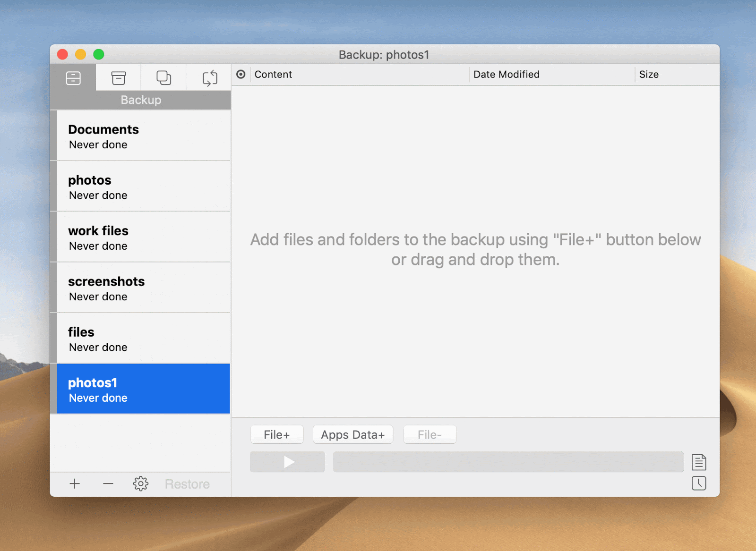Select the files backup project
This screenshot has height=551, width=756.
pos(144,338)
